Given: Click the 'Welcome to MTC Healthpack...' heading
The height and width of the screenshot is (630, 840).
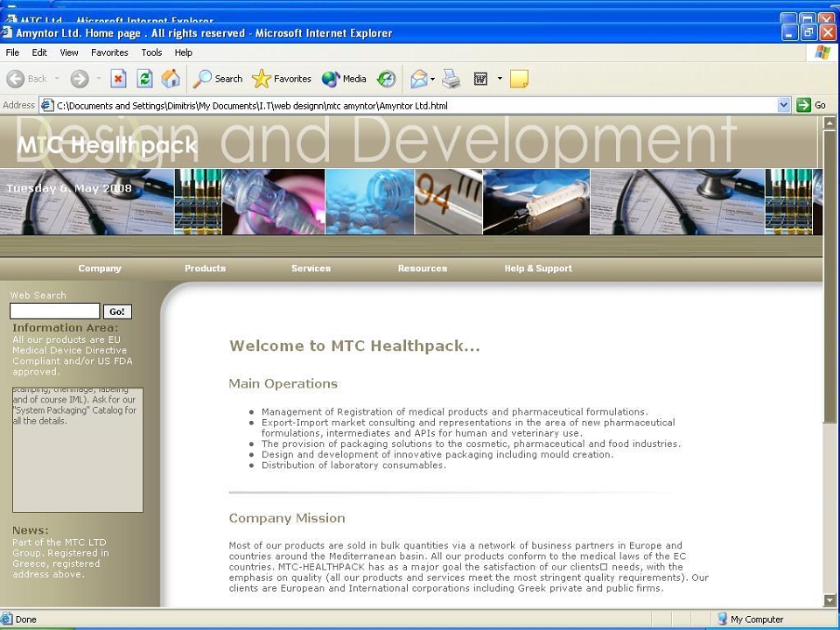Looking at the screenshot, I should pyautogui.click(x=354, y=346).
